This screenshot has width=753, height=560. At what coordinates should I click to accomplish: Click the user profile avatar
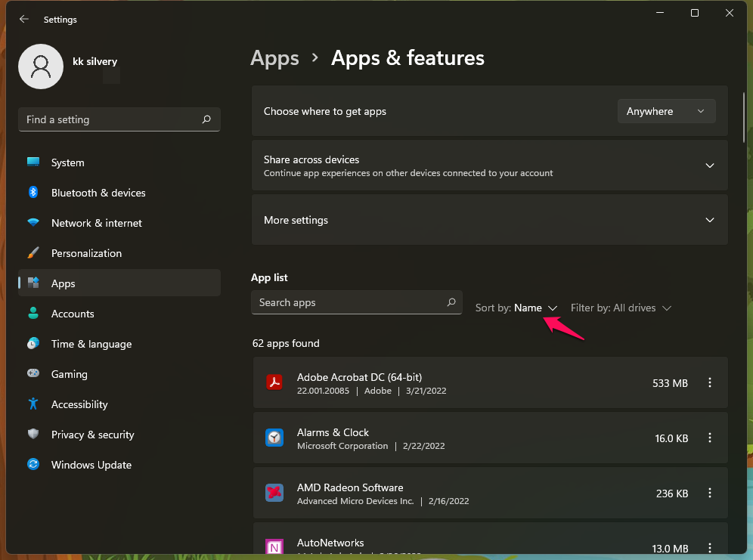tap(41, 67)
